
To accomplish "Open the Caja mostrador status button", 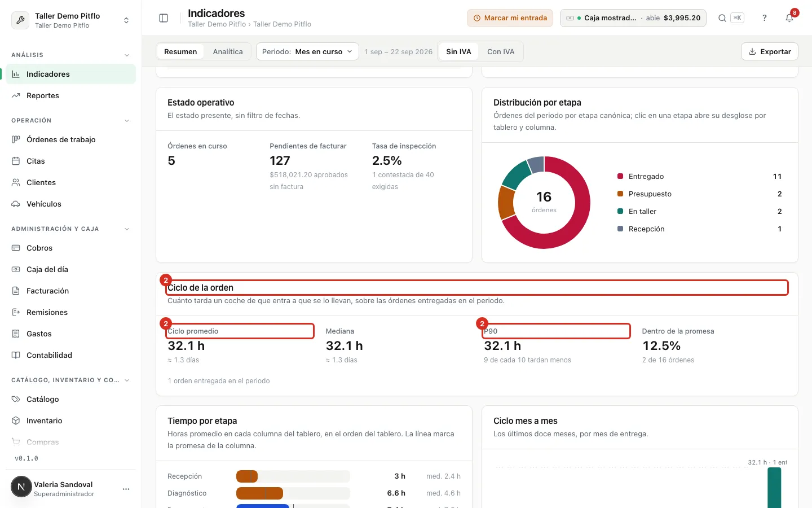I will point(633,18).
